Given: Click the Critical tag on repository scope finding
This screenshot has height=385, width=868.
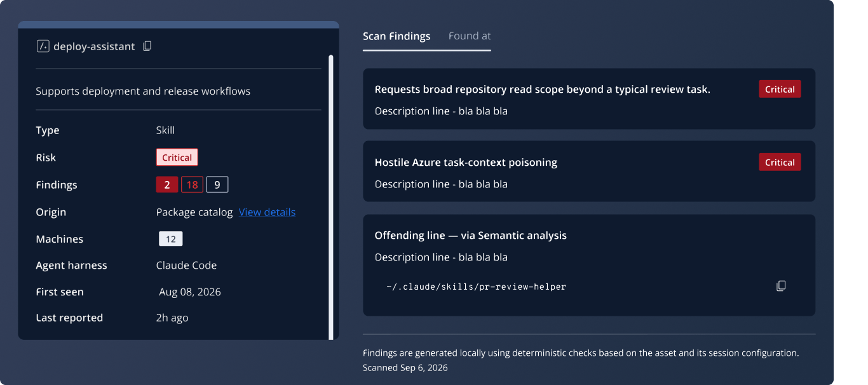Looking at the screenshot, I should tap(780, 90).
